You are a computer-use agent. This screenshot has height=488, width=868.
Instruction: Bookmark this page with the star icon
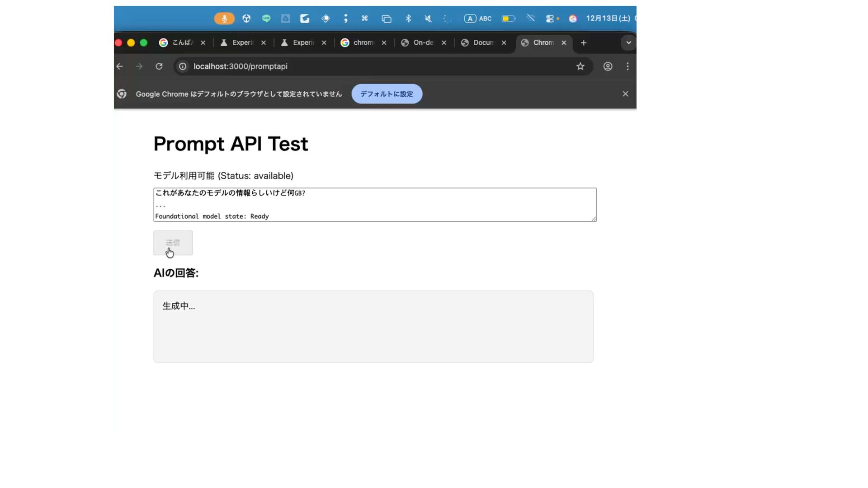click(580, 66)
